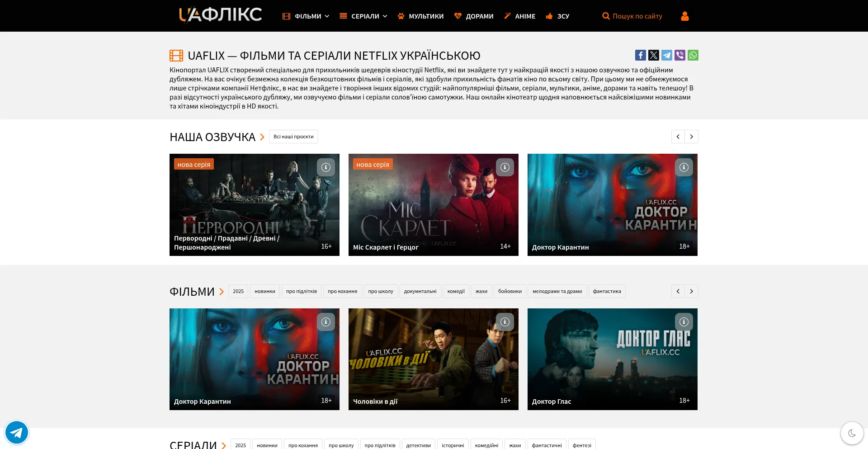Viewport: 868px width, 449px height.
Task: Filter series by комедійні tag
Action: [486, 445]
